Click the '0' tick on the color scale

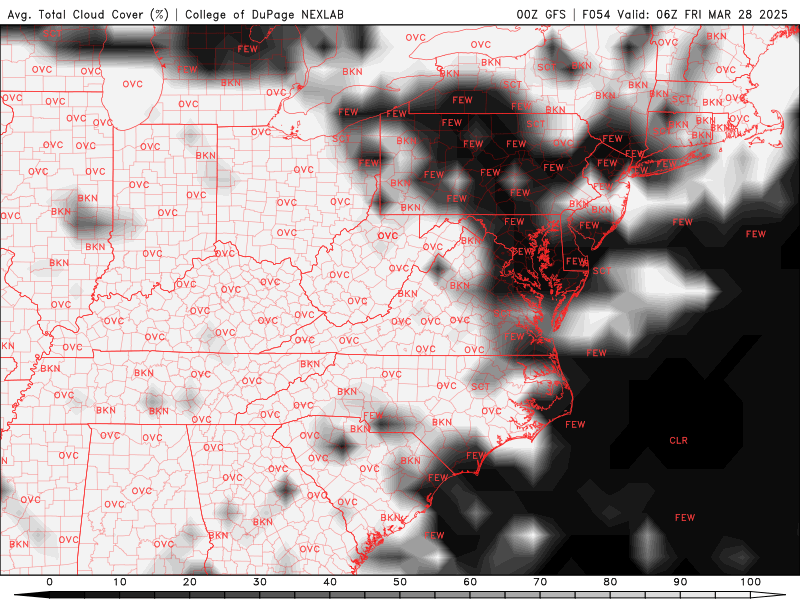click(49, 582)
